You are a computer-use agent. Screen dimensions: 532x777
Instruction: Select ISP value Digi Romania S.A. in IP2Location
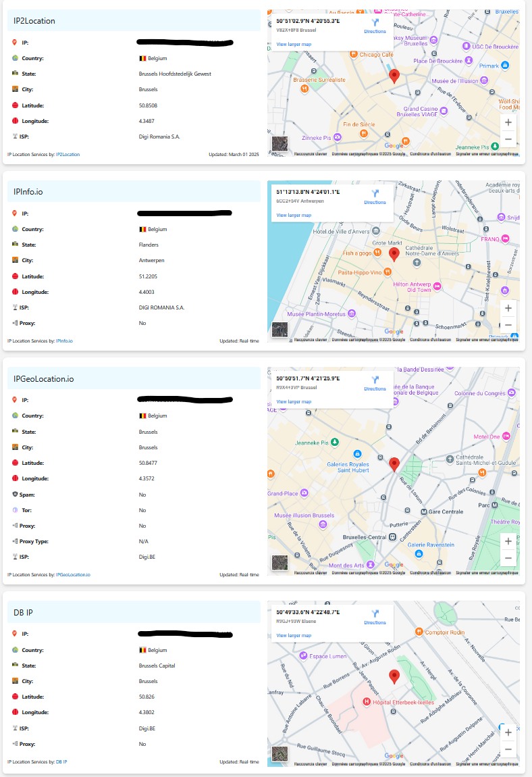click(159, 136)
